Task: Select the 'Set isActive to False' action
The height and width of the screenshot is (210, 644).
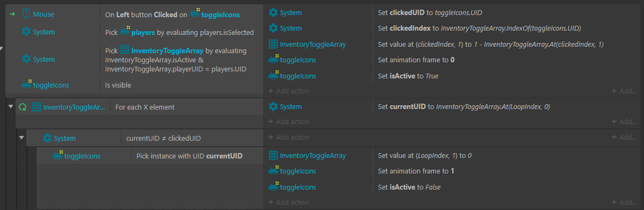Action: tap(452, 187)
